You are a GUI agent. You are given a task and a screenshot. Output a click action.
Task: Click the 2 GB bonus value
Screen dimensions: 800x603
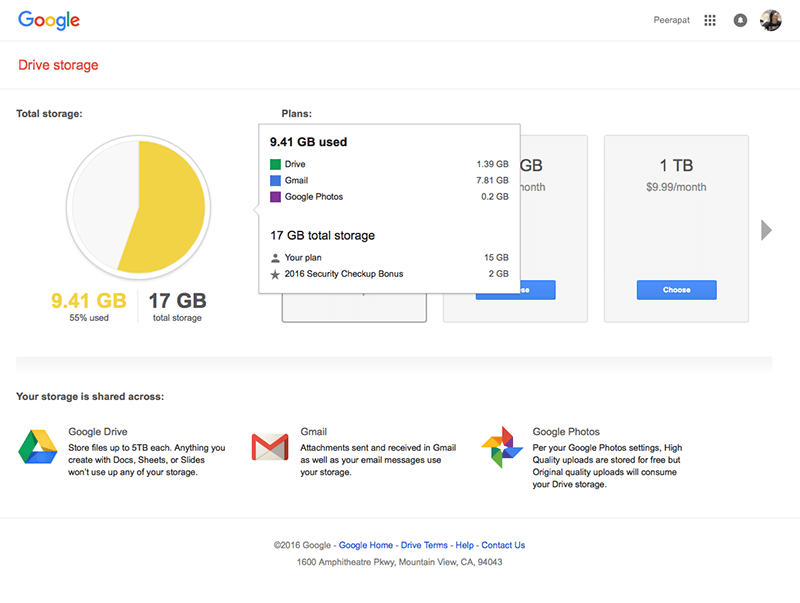point(498,274)
